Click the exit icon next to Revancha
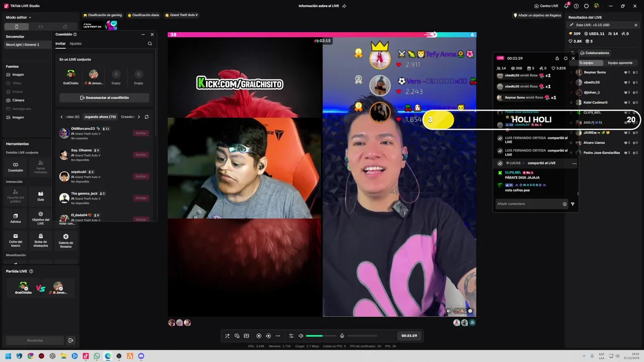644x362 pixels. (70, 340)
